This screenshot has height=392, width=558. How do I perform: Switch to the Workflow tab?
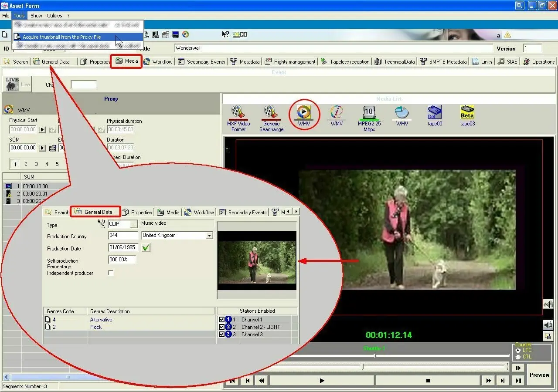click(158, 61)
